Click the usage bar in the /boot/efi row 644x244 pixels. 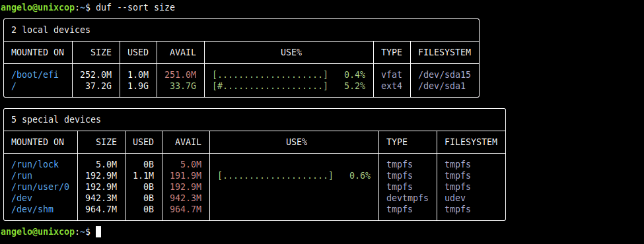270,75
